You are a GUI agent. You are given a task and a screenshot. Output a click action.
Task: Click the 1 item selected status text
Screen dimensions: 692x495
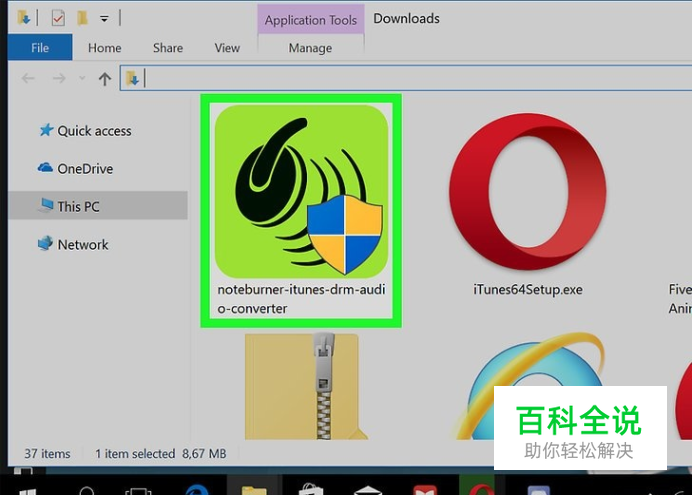(135, 454)
